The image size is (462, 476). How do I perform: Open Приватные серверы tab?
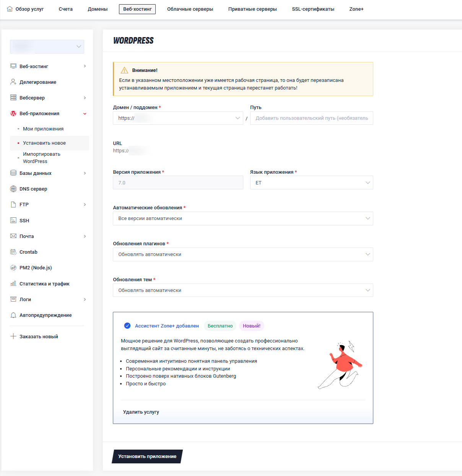click(252, 9)
